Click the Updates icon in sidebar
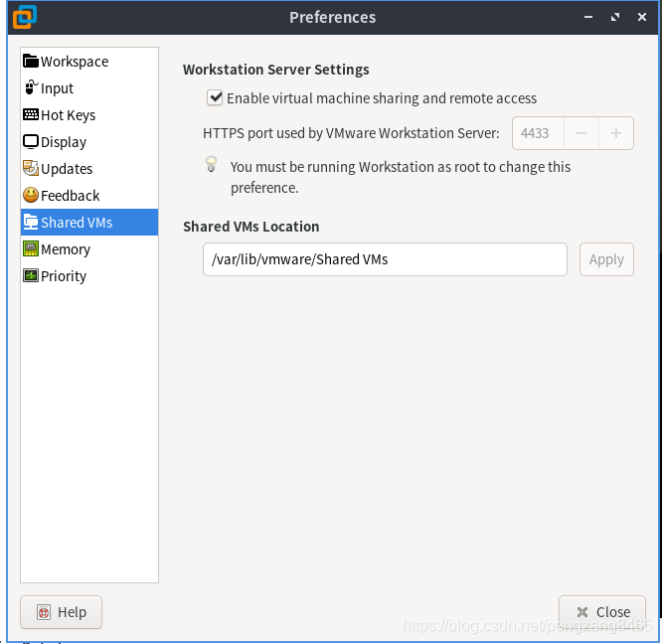 (x=31, y=168)
